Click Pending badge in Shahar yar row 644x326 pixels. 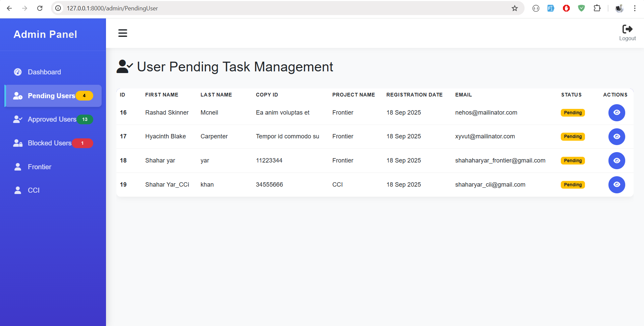[x=573, y=161]
